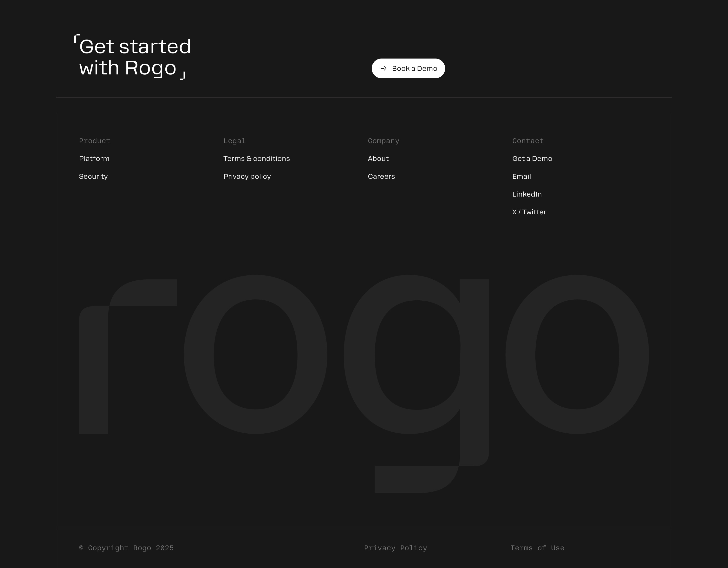Screen dimensions: 728x568
Task: Click the Product column heading
Action: 95,141
